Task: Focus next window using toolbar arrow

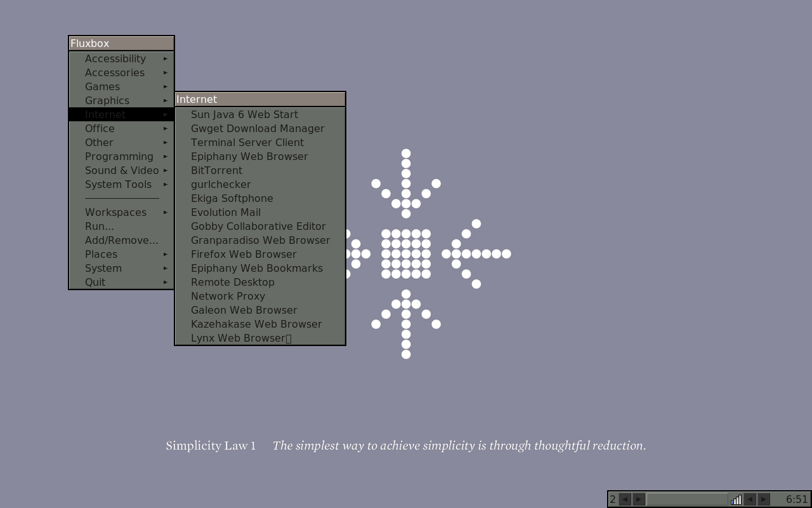Action: [764, 499]
